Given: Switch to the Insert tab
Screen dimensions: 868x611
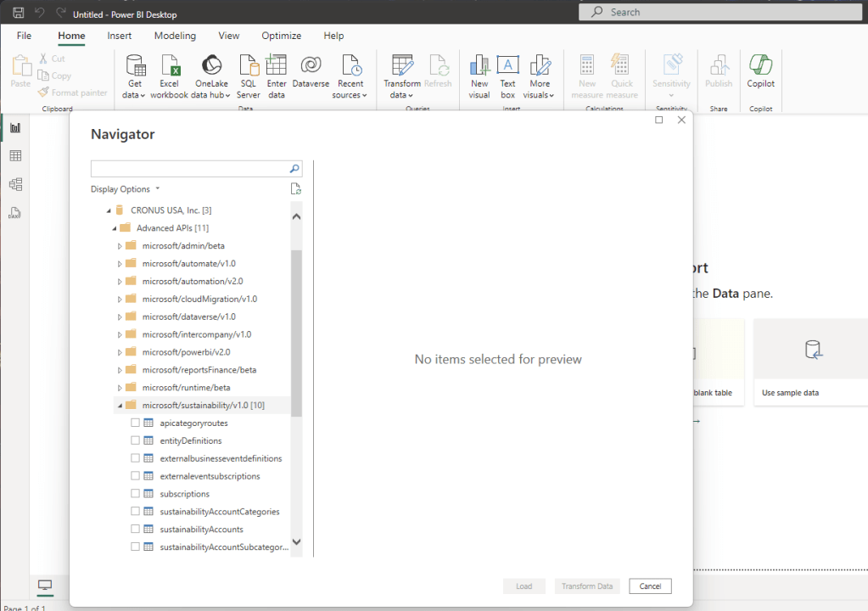Looking at the screenshot, I should 120,36.
